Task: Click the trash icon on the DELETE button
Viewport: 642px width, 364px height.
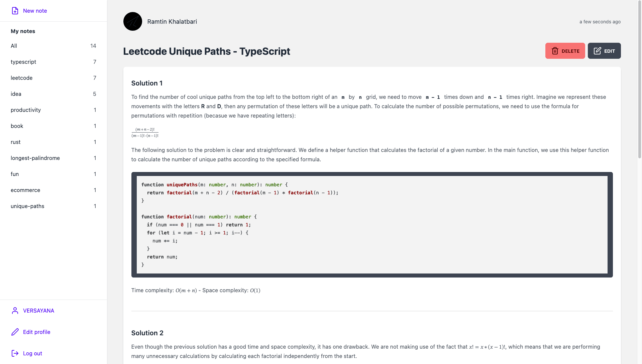Action: [555, 51]
